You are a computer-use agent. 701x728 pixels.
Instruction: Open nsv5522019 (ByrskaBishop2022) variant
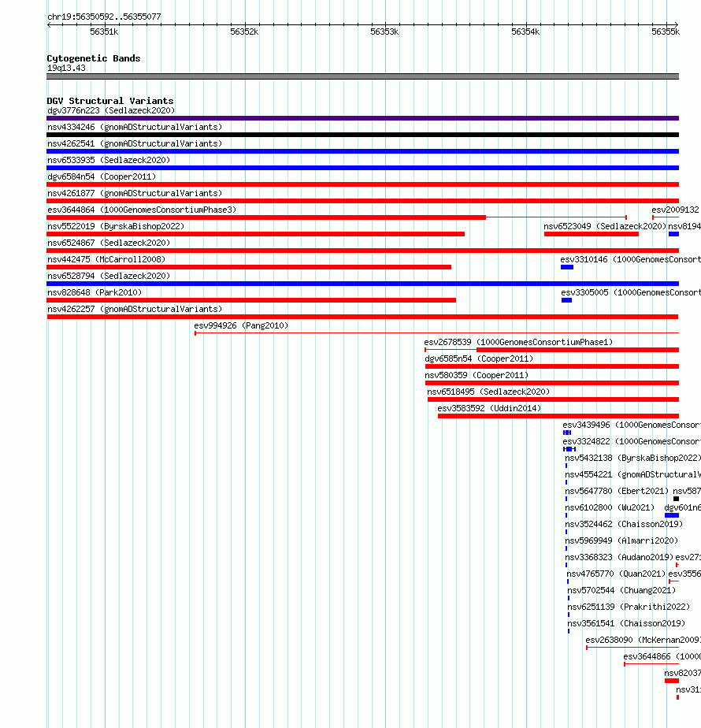click(x=116, y=227)
